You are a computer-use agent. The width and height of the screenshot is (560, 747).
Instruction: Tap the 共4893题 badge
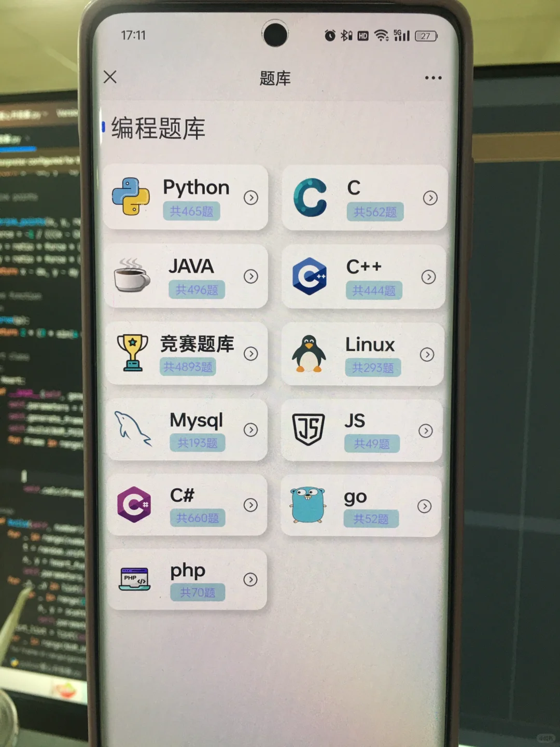pyautogui.click(x=188, y=367)
